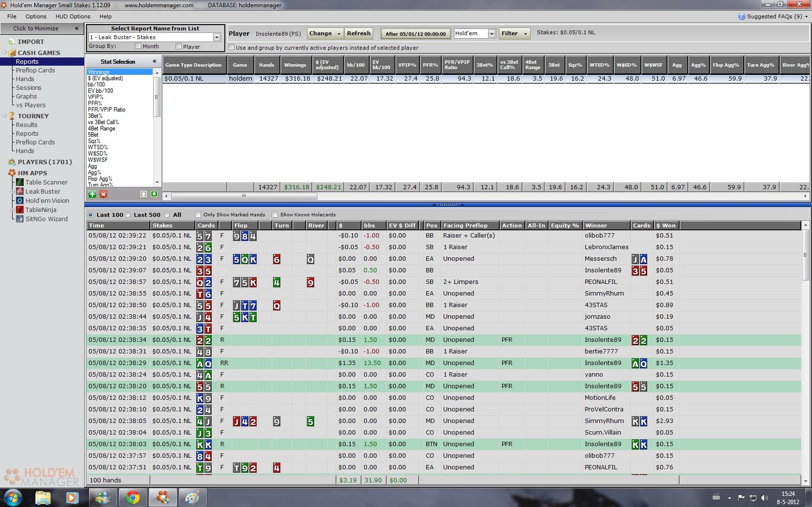Click Click to Minimize sidebar button

pyautogui.click(x=42, y=29)
